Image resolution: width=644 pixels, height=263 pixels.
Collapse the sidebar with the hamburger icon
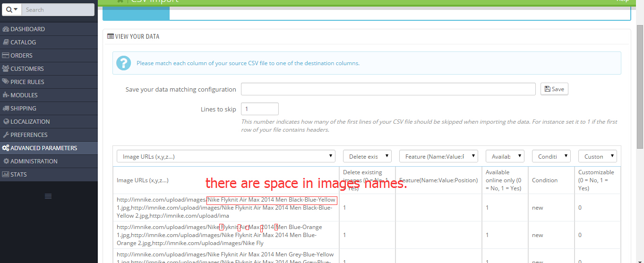coord(48,196)
